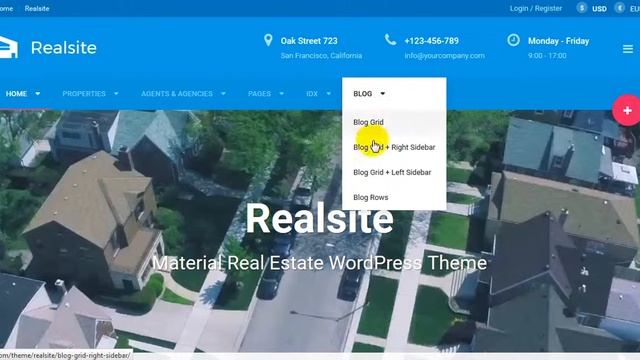Click the info@yourcompany.com email address
Screen dimensions: 640x360
(x=444, y=56)
